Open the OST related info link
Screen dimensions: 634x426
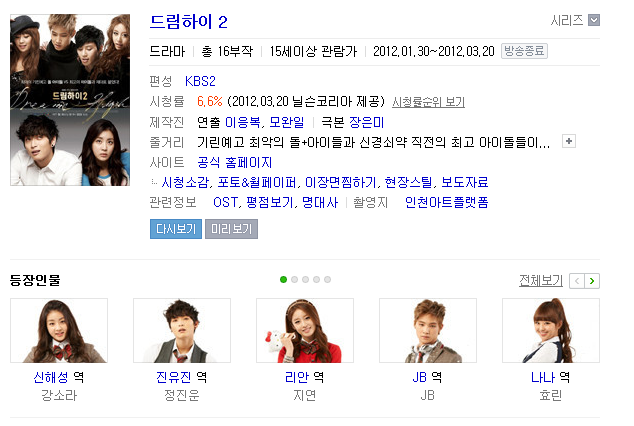tap(226, 202)
